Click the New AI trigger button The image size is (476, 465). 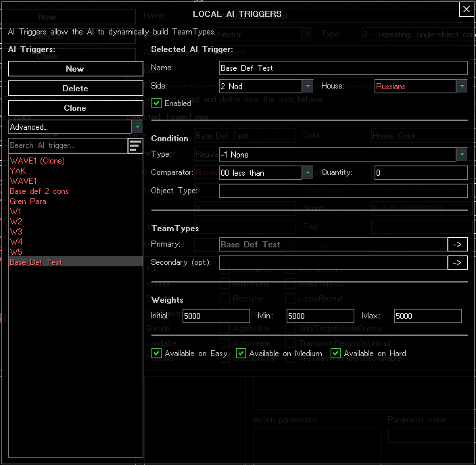click(x=75, y=68)
